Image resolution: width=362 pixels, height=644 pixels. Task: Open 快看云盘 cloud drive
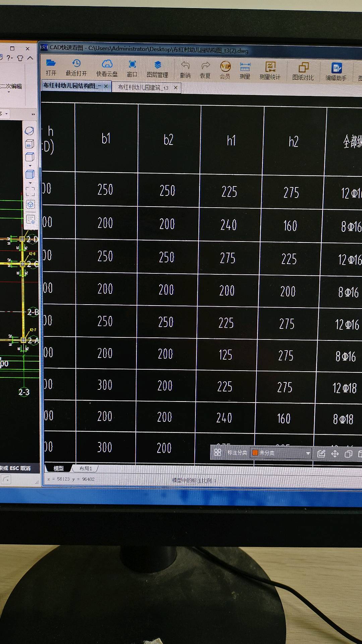107,68
